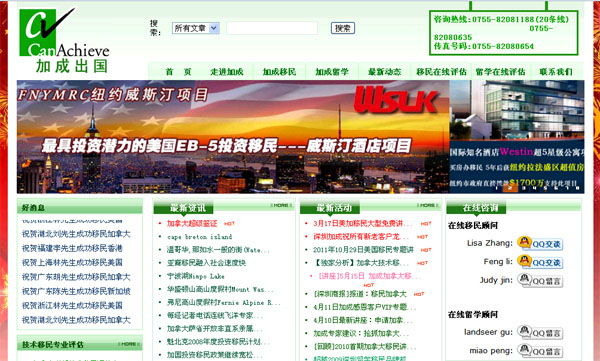
Task: Open 加国投资移民政策继续宽松 article
Action: [x=214, y=355]
